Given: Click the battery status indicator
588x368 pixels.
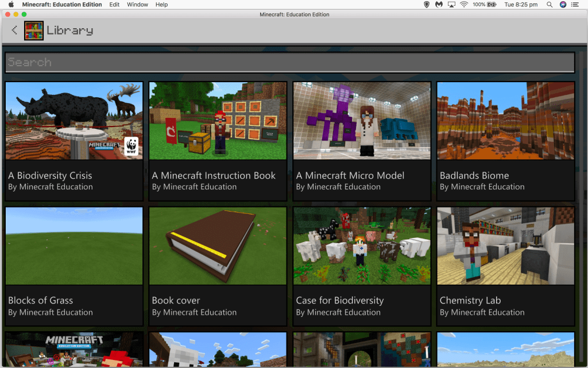Looking at the screenshot, I should (x=492, y=5).
